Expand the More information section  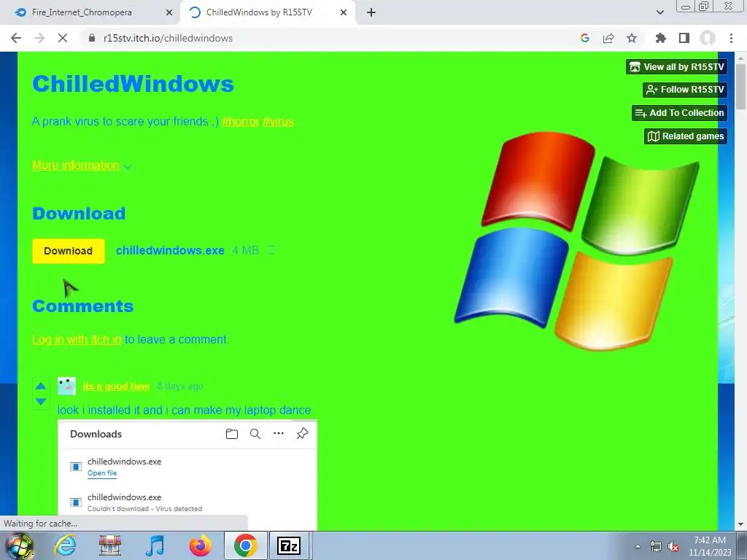coord(82,166)
